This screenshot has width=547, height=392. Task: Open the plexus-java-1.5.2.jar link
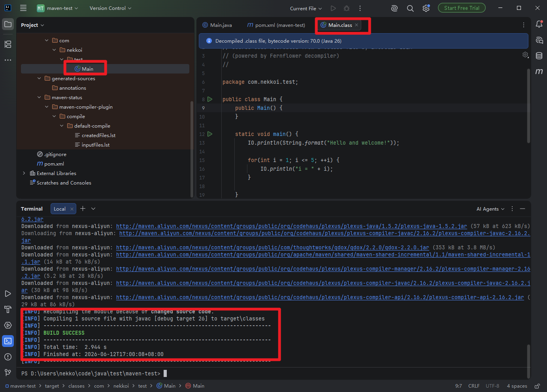click(291, 226)
